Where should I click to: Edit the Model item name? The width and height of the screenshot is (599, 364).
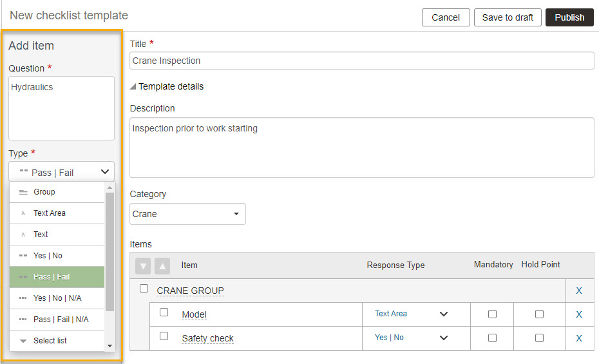point(194,314)
